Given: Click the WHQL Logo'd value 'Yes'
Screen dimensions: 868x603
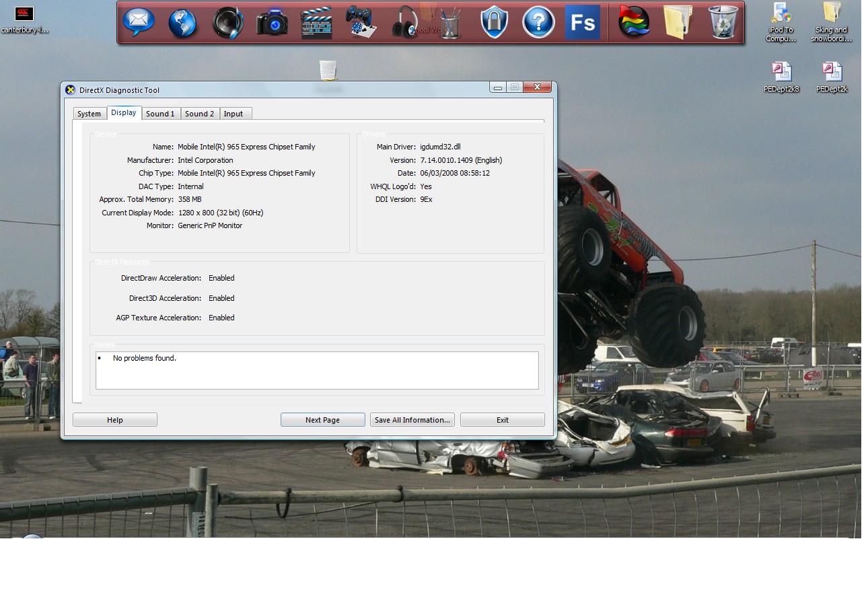Looking at the screenshot, I should coord(426,186).
